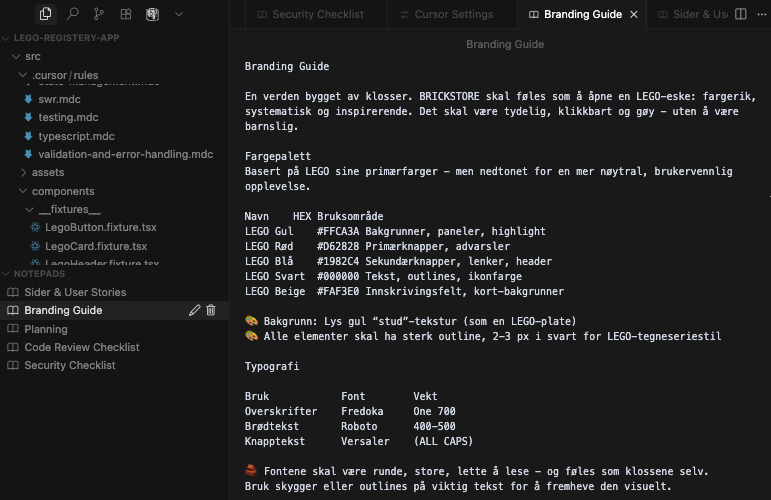This screenshot has width=771, height=500.
Task: Split the editor with layout icon
Action: (741, 14)
